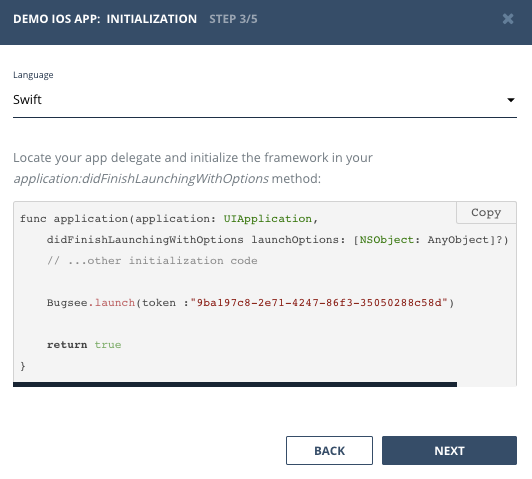Click 'NSObject' in the code block

tap(386, 240)
